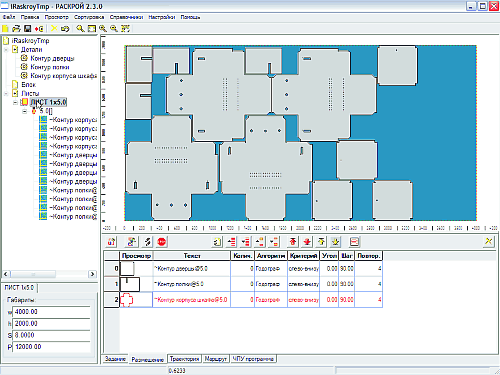Screen dimensions: 500x375
Task: Click the red list down-arrow icon
Action: (x=246, y=242)
